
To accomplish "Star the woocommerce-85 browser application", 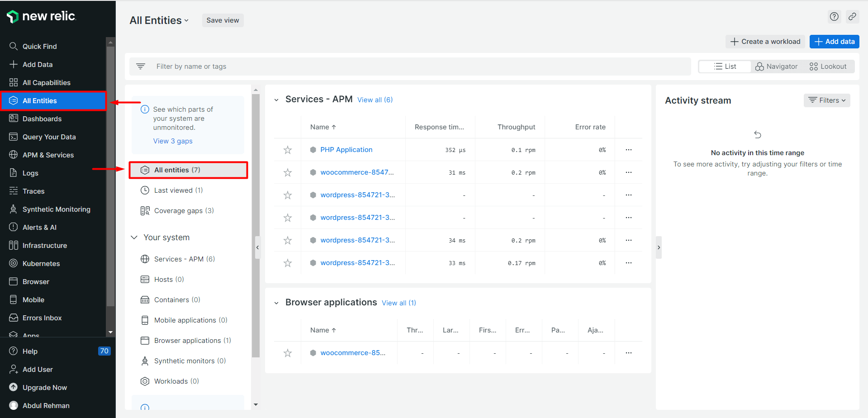I will click(x=288, y=353).
